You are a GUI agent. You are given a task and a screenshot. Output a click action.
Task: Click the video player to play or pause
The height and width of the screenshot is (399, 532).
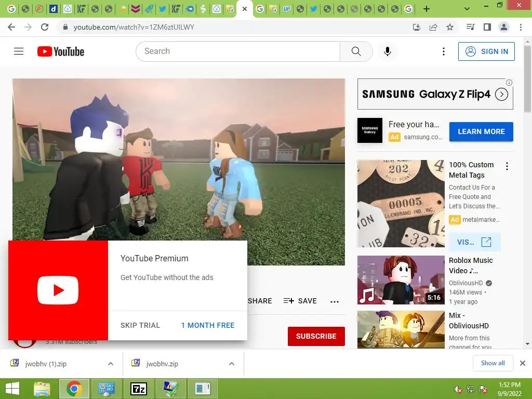tap(179, 159)
